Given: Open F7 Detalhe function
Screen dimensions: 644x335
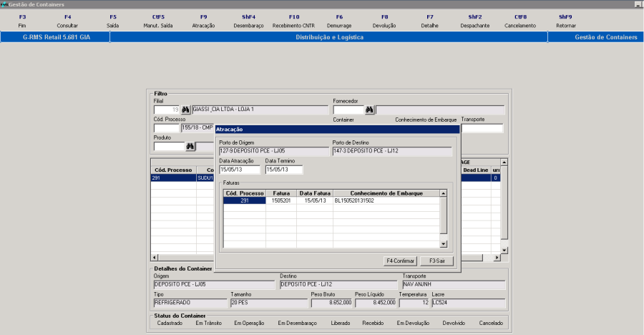Looking at the screenshot, I should point(429,21).
